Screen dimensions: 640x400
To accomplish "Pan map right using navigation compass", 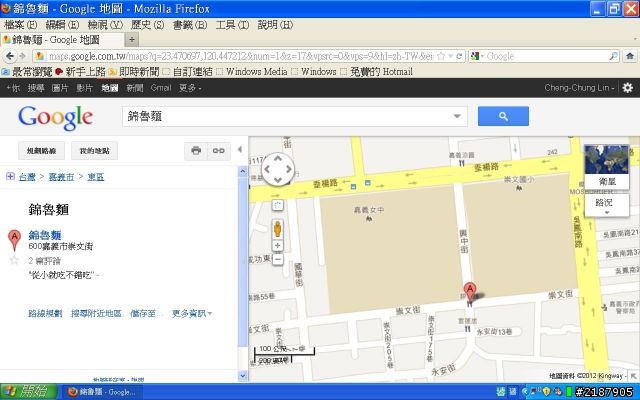I will [x=288, y=169].
